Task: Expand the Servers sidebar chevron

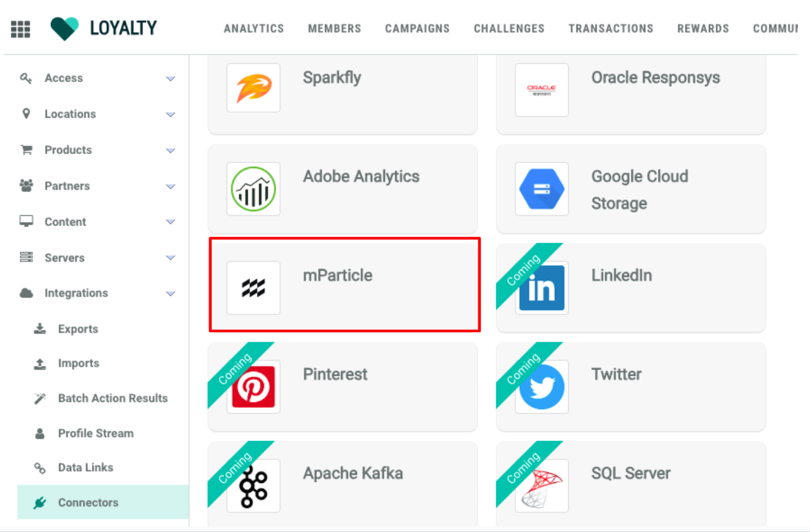Action: (170, 258)
